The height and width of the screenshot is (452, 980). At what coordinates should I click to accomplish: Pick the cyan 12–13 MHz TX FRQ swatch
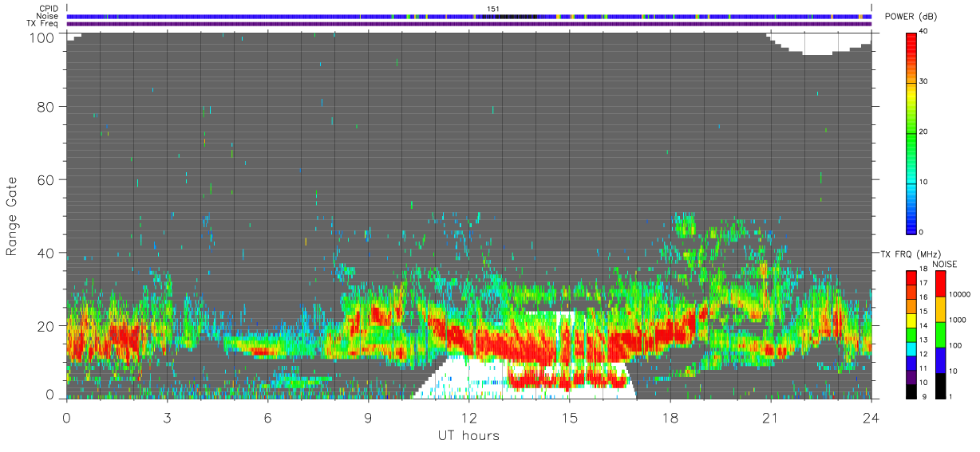click(x=911, y=348)
